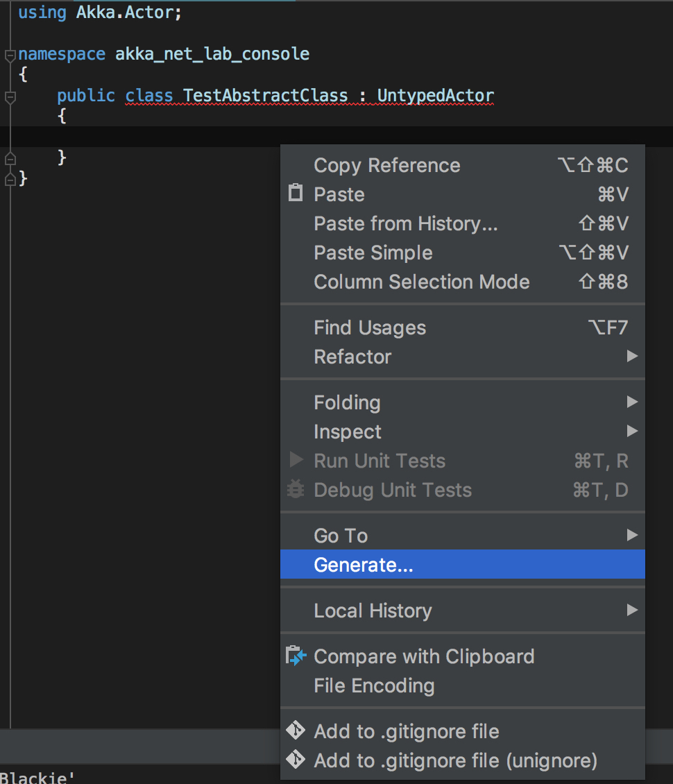Collapse the namespace fold marker in gutter
The height and width of the screenshot is (784, 673).
[x=10, y=54]
